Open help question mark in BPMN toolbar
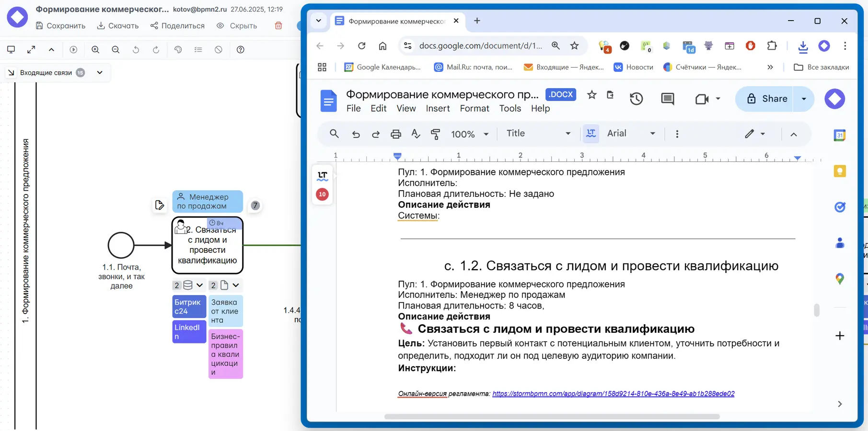Screen dimensions: 868x431 [x=240, y=49]
